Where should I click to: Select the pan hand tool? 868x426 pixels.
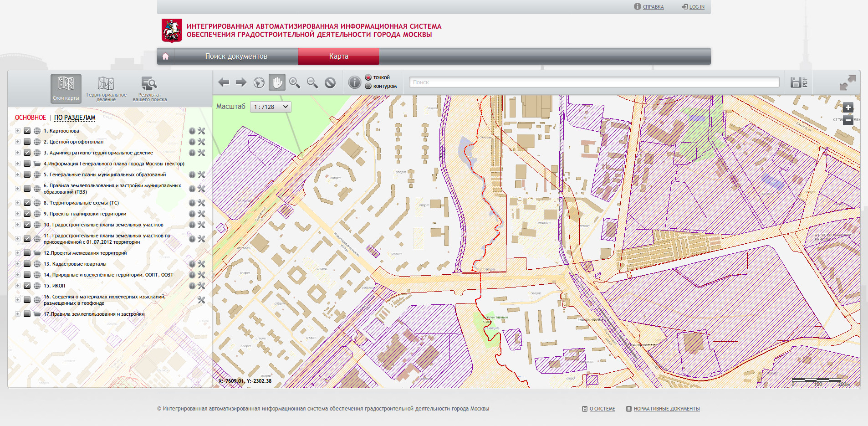[277, 82]
